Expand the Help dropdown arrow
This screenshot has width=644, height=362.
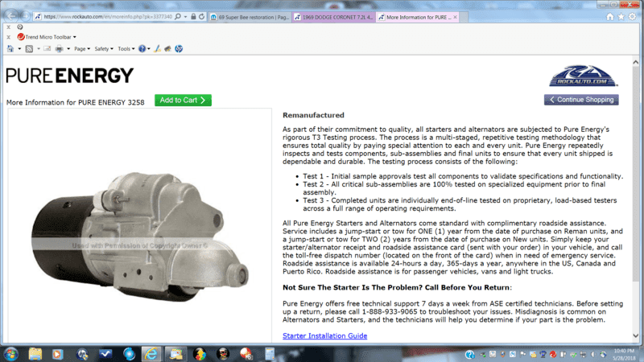[x=149, y=49]
